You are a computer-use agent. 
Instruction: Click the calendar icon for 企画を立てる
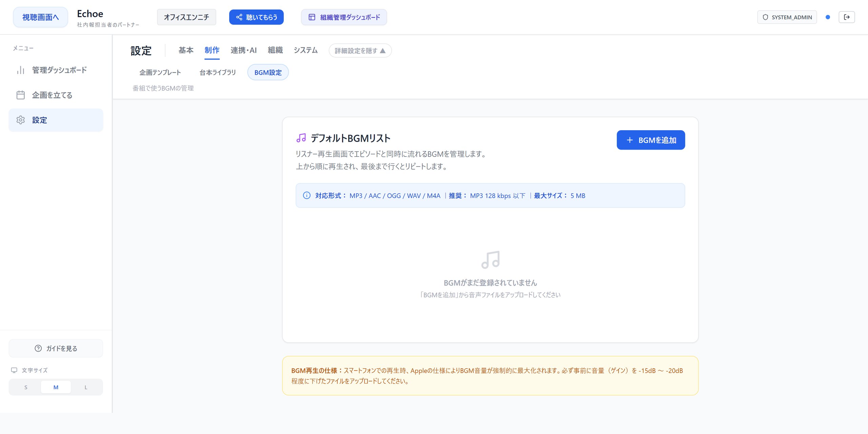[x=21, y=95]
